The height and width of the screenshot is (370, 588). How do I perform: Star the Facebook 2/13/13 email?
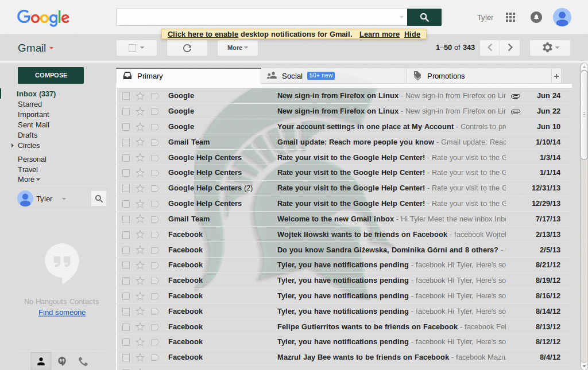140,235
